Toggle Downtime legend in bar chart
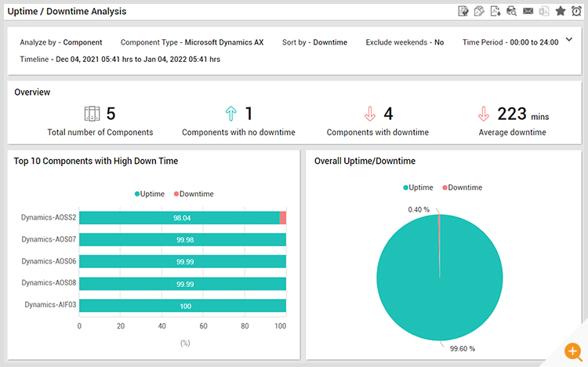Viewport: 588px width, 367px height. coord(194,194)
